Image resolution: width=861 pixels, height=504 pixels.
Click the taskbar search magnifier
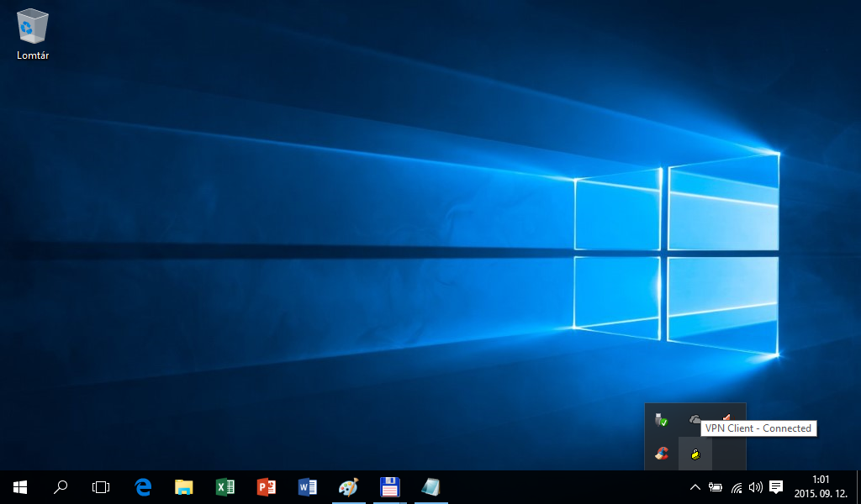coord(61,487)
